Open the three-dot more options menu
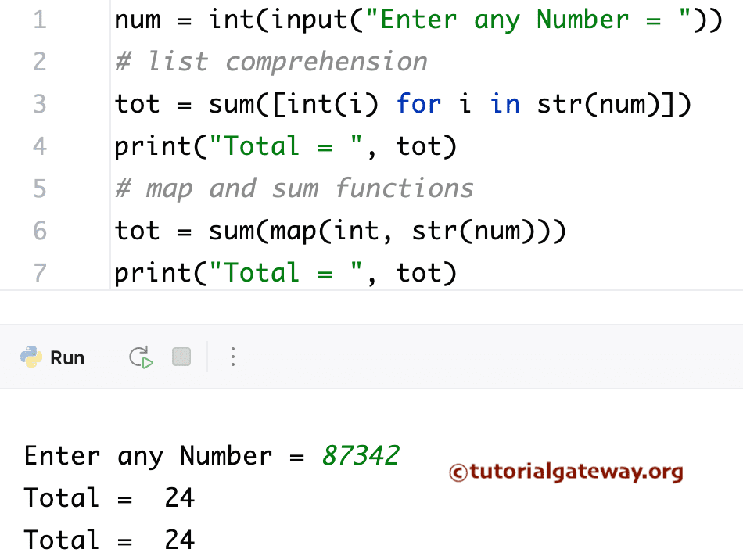 (232, 357)
